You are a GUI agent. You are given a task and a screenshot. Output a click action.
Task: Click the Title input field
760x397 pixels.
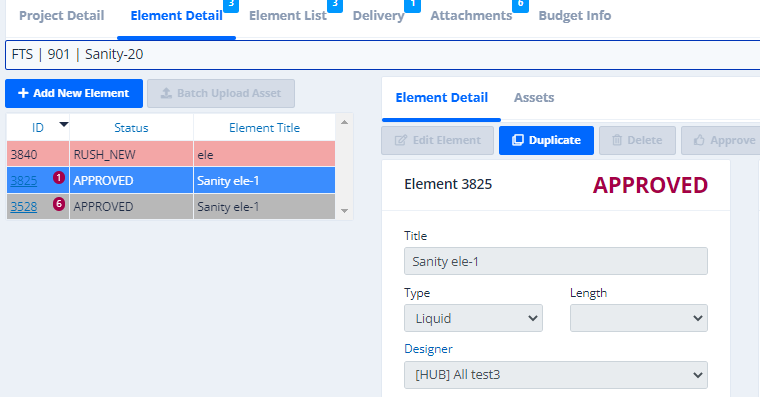555,261
